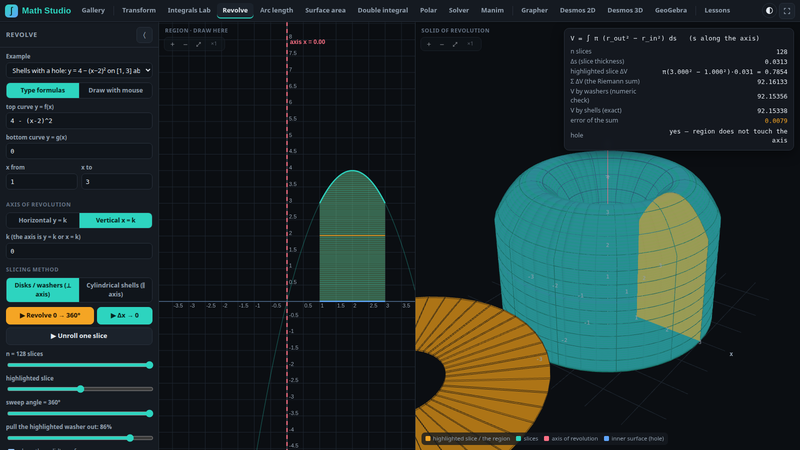The width and height of the screenshot is (800, 450).
Task: Click the Math Studio integral logo icon
Action: [11, 10]
